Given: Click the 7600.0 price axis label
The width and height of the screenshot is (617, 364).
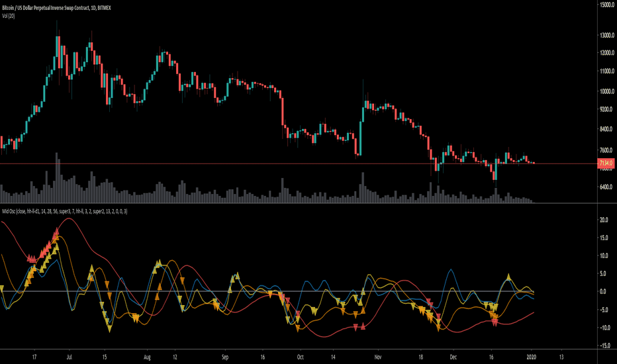Looking at the screenshot, I should coord(607,150).
